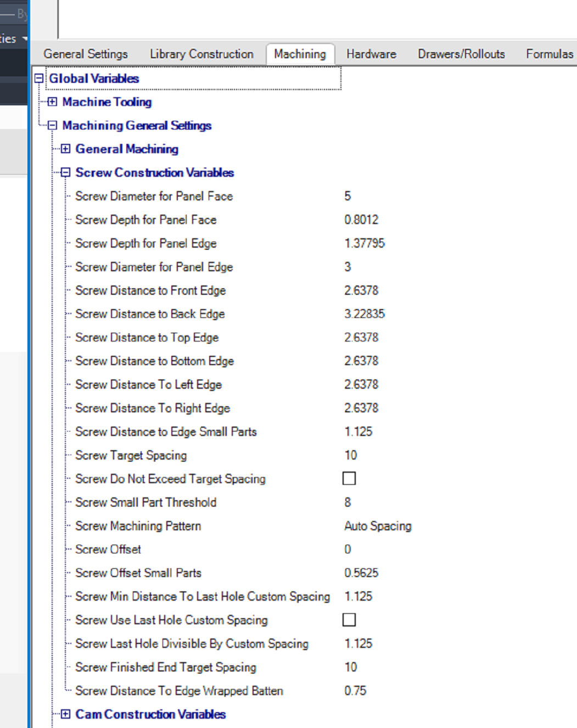Click Screw Depth for Panel Face row

[145, 220]
